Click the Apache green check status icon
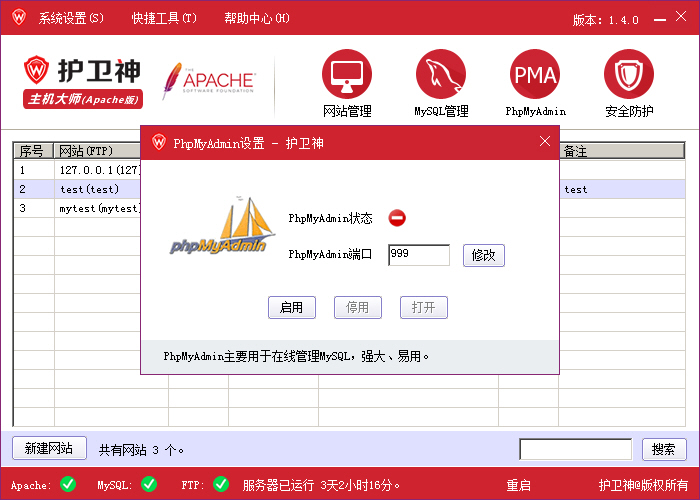Image resolution: width=700 pixels, height=500 pixels. pos(68,484)
